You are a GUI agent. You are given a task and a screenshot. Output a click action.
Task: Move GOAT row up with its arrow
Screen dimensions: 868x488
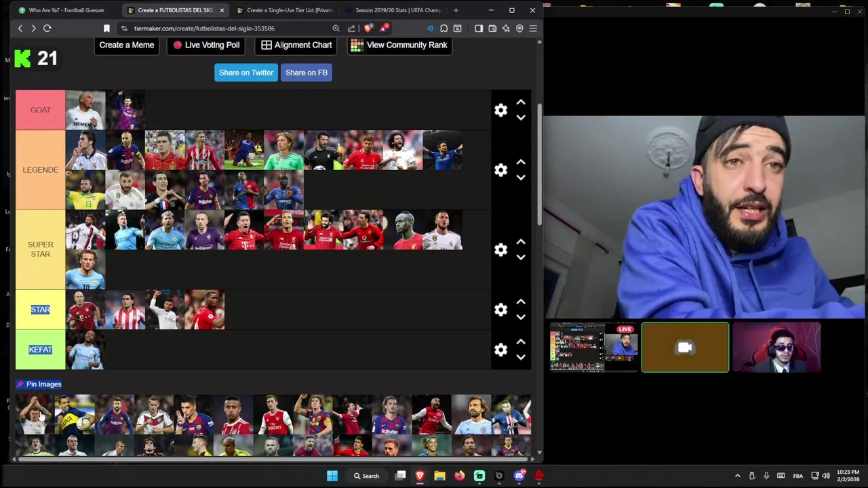521,102
